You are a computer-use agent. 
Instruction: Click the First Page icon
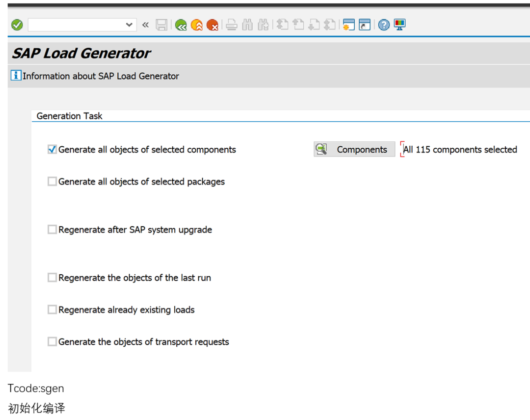point(282,25)
